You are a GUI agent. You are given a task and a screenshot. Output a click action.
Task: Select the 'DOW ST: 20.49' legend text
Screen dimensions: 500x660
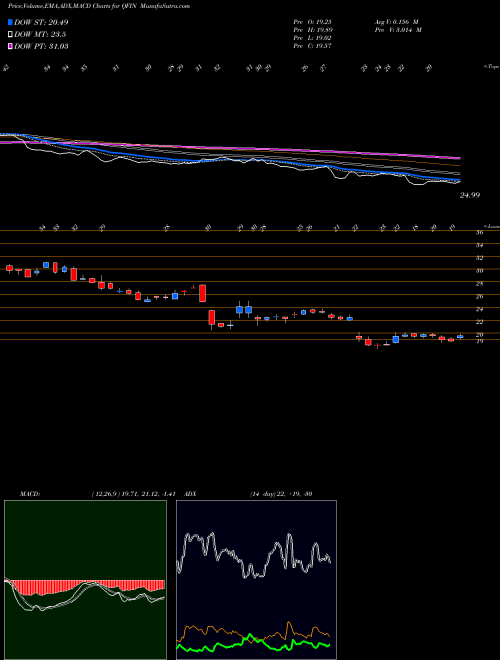click(41, 23)
